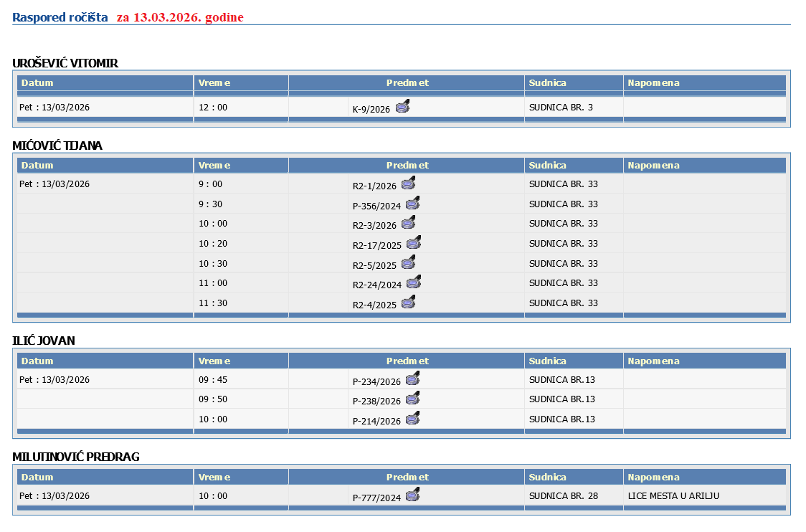Click Vreme header in Mićović Tijana table
This screenshot has height=532, width=806.
[x=214, y=166]
